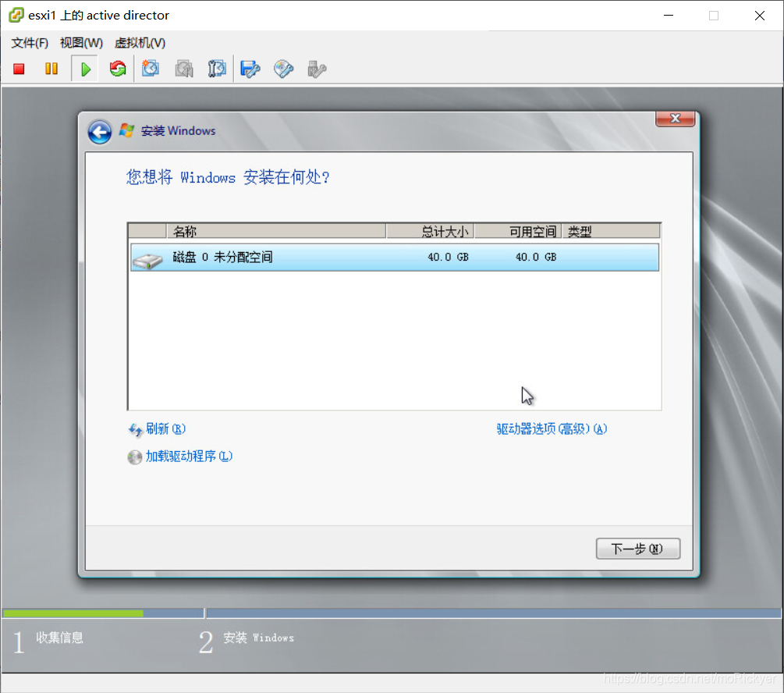Close the 安装 Windows dialog with red X
Viewport: 784px width, 693px height.
(675, 119)
